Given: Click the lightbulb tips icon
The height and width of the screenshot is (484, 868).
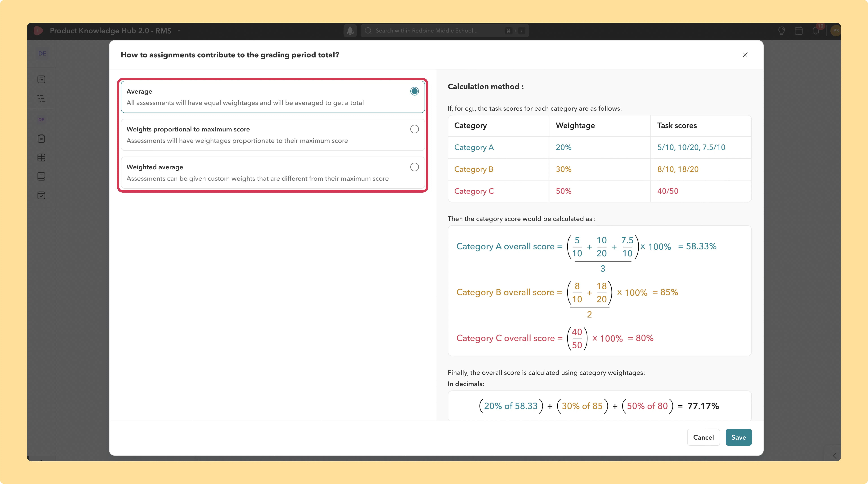Looking at the screenshot, I should [x=781, y=31].
